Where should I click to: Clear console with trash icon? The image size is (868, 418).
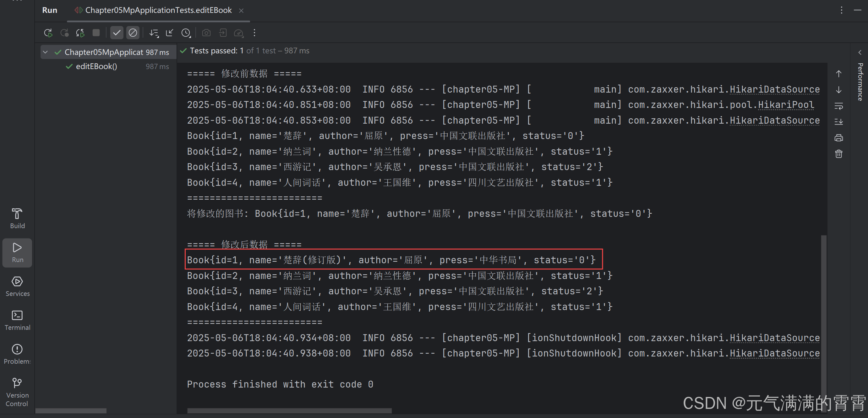point(838,154)
